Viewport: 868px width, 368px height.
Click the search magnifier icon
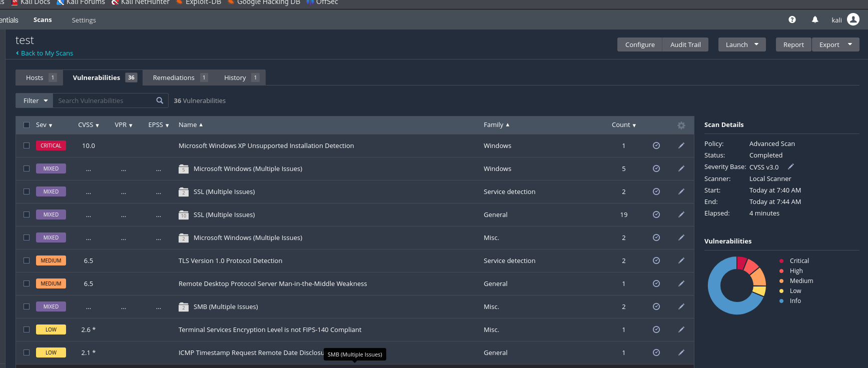coord(160,100)
